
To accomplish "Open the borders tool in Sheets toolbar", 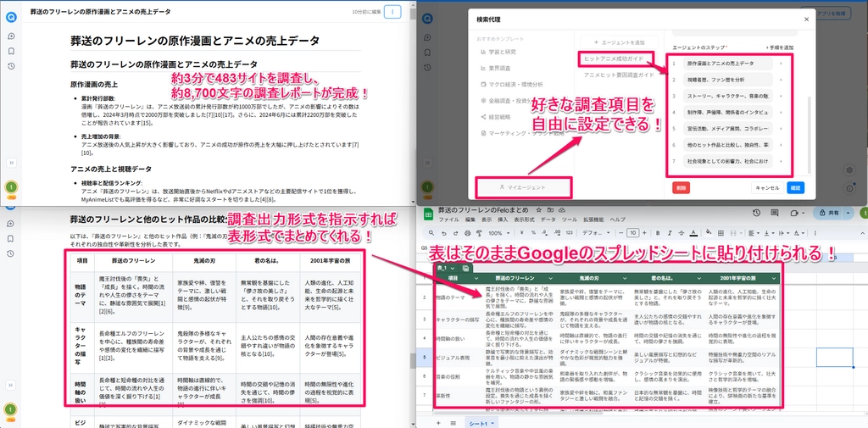I will [x=721, y=233].
